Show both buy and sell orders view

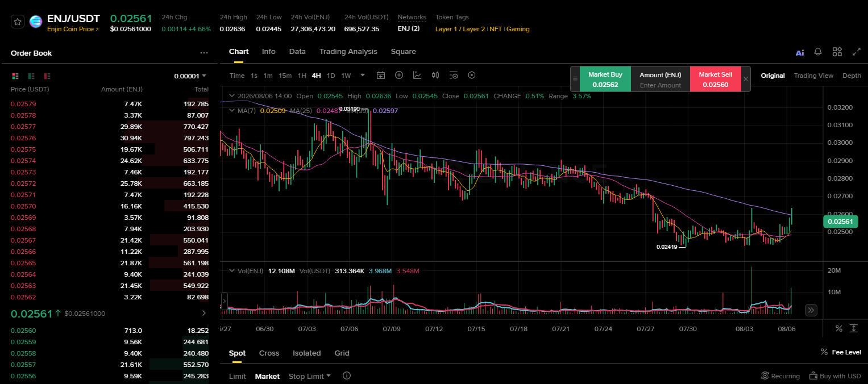click(x=15, y=76)
